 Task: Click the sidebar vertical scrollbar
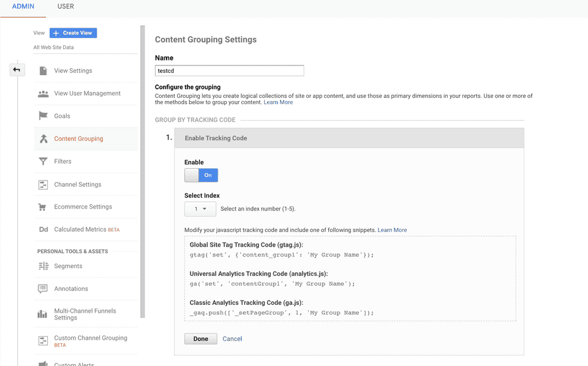(143, 171)
